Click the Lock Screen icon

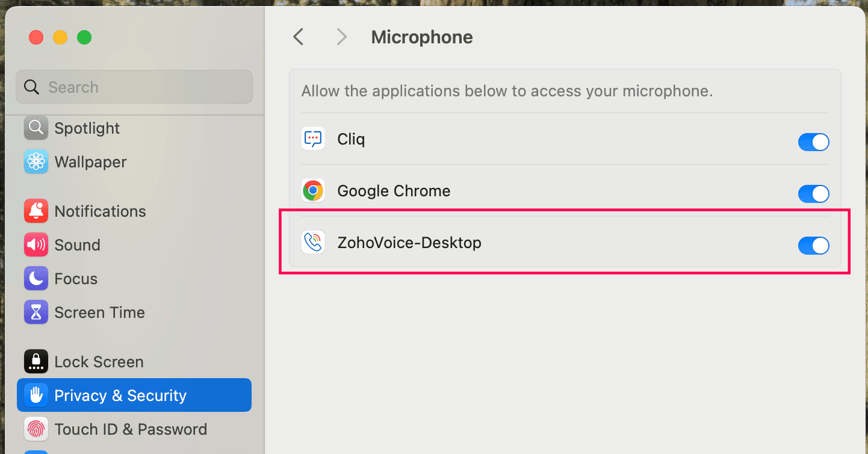36,362
